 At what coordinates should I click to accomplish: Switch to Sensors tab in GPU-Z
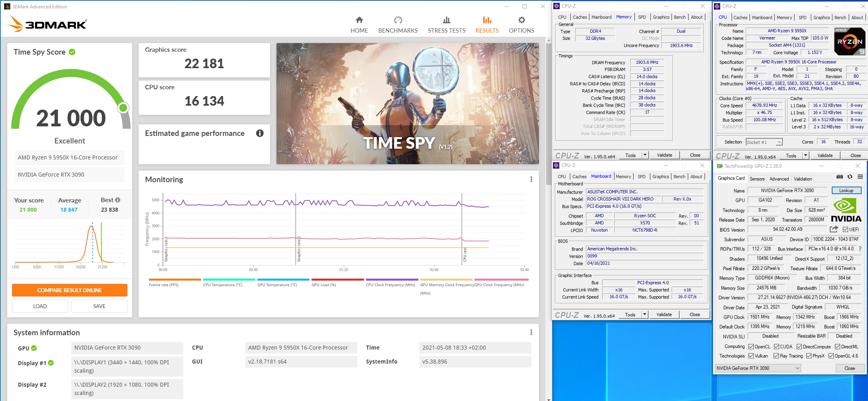click(x=757, y=179)
